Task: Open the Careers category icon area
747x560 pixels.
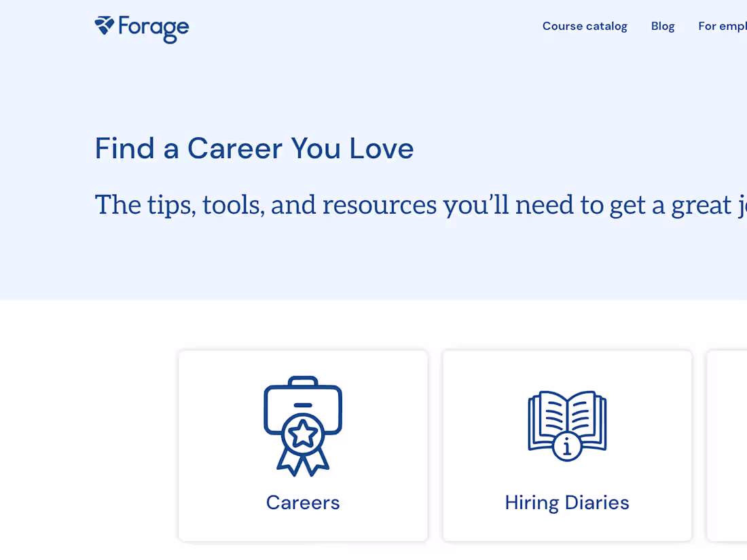Action: [303, 424]
